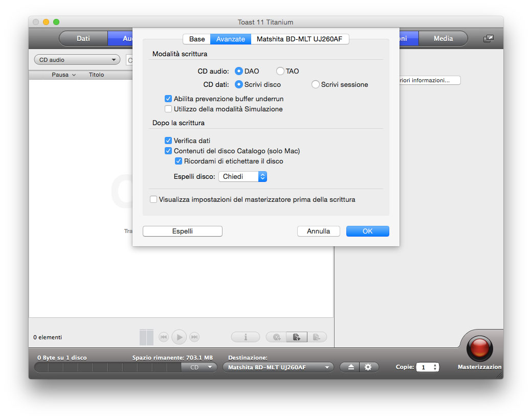Select the Avanzate tab

click(231, 39)
